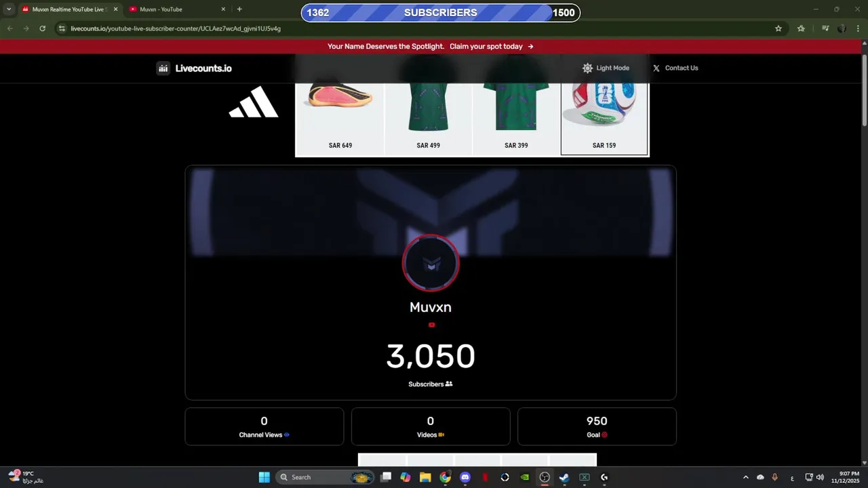Image resolution: width=868 pixels, height=488 pixels.
Task: Click the Subscribers people icon
Action: (449, 384)
